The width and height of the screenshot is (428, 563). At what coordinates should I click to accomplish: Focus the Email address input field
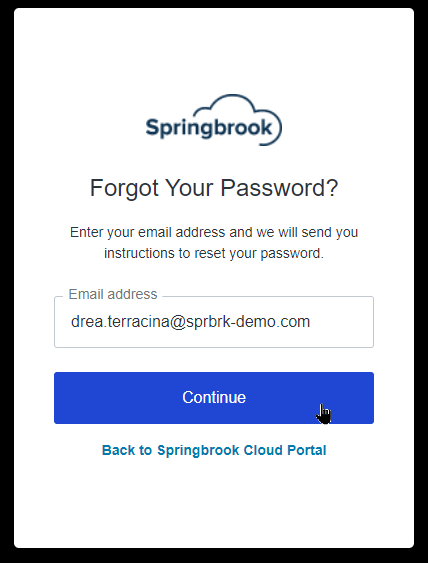tap(214, 322)
